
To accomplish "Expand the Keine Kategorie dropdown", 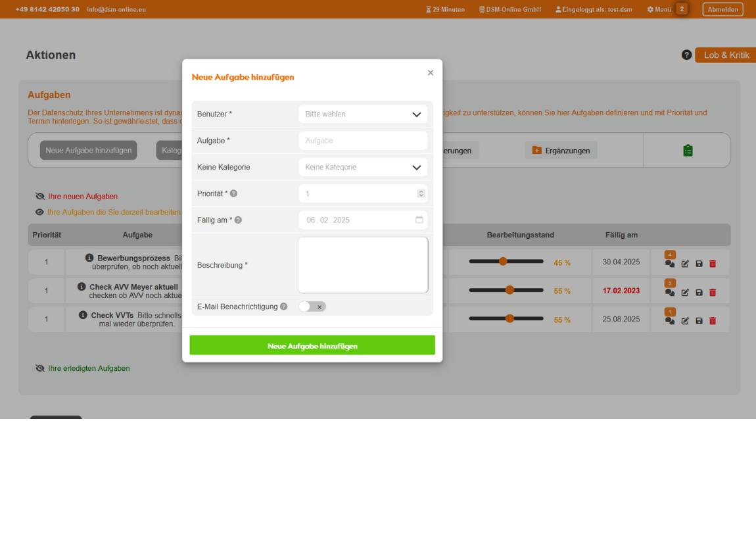I will click(362, 168).
